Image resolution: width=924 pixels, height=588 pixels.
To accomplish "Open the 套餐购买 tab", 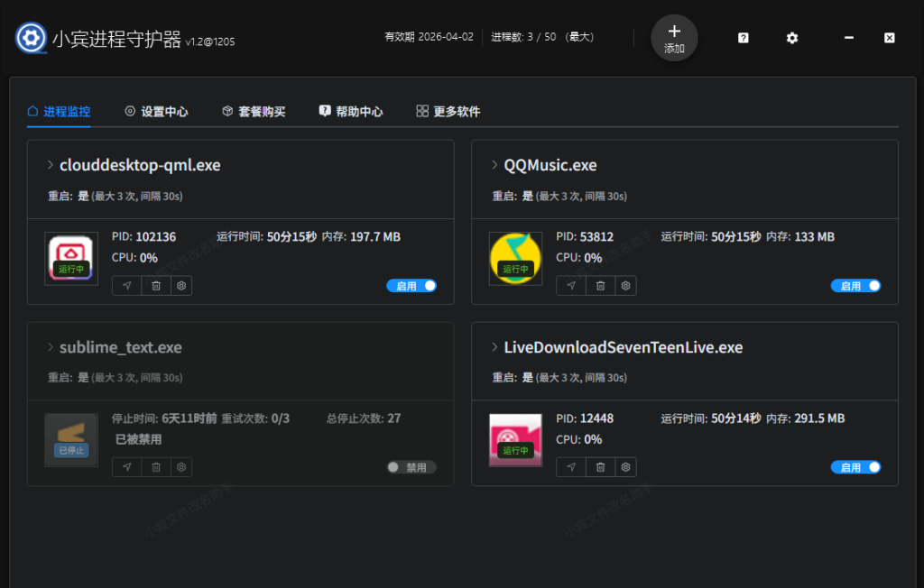I will 254,111.
